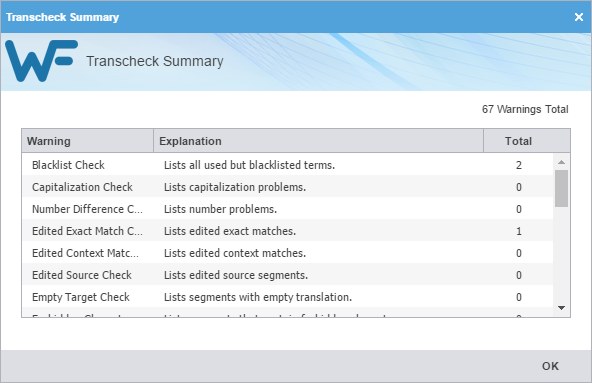The height and width of the screenshot is (383, 592).
Task: Click 'Lists edited exact matches.' explanation
Action: 230,231
